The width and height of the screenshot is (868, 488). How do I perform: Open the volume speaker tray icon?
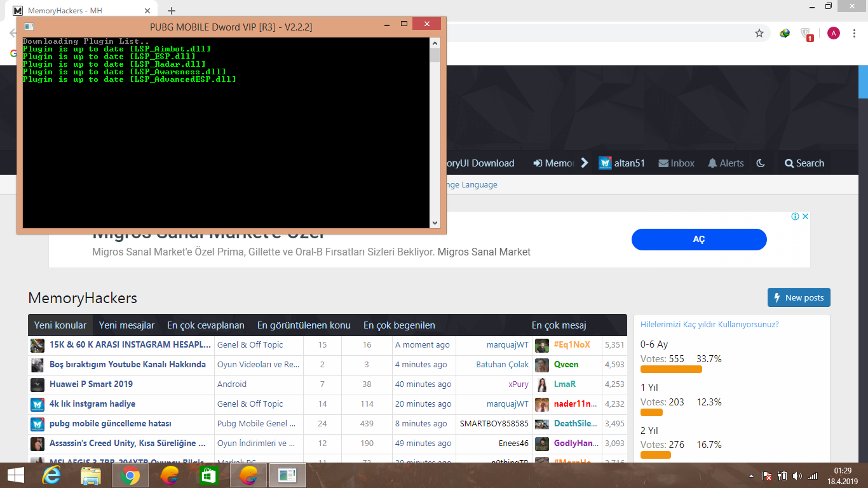coord(797,476)
